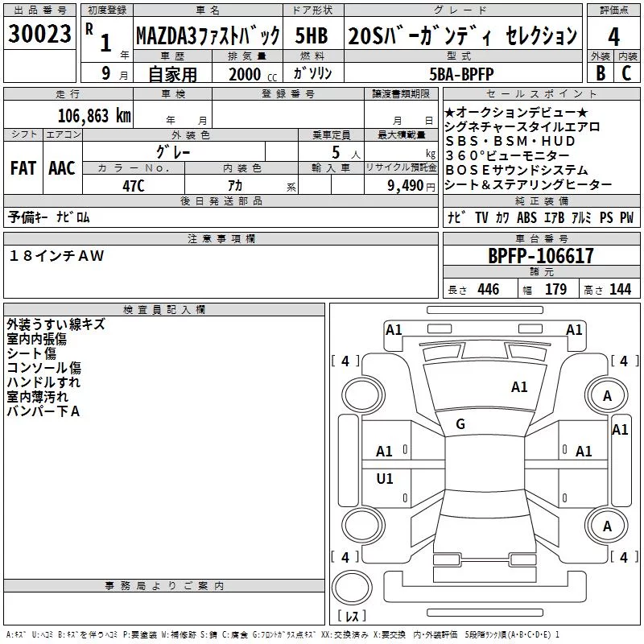Click the sales point シート&ステアリングヒーター

pos(528,184)
